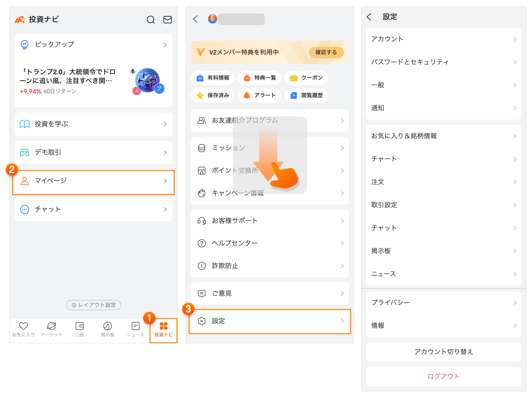
Task: Expand the ピックアップ section chevron
Action: tap(165, 45)
